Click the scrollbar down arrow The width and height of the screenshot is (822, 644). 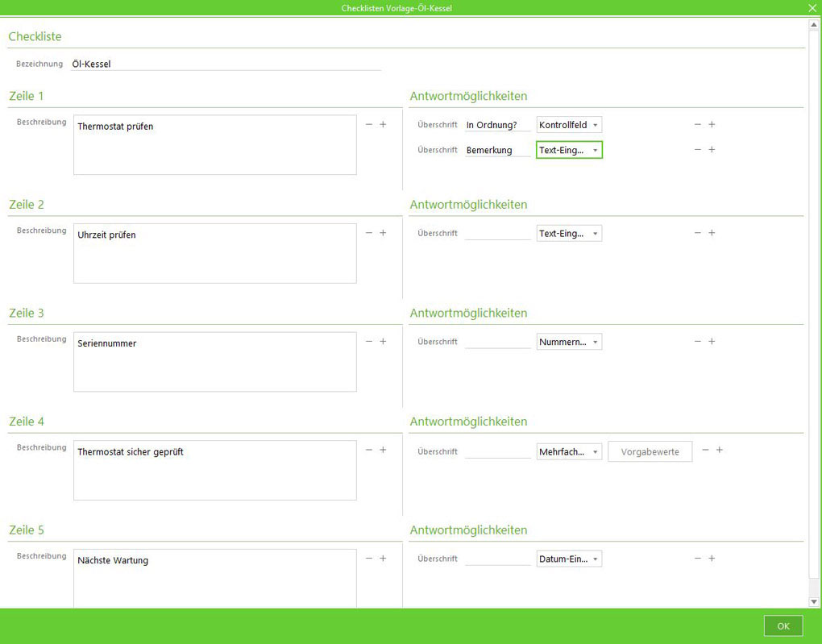pyautogui.click(x=813, y=601)
